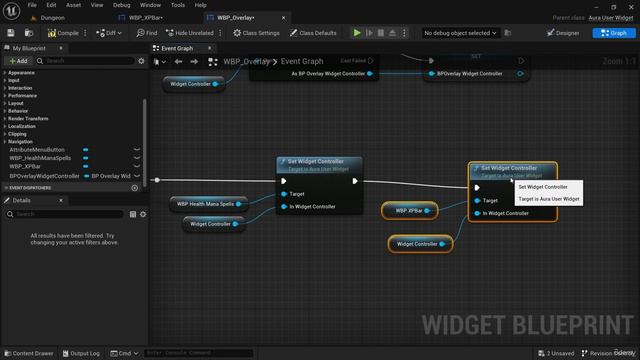Screen dimensions: 640x360
Task: Start Play in editor
Action: pos(357,33)
